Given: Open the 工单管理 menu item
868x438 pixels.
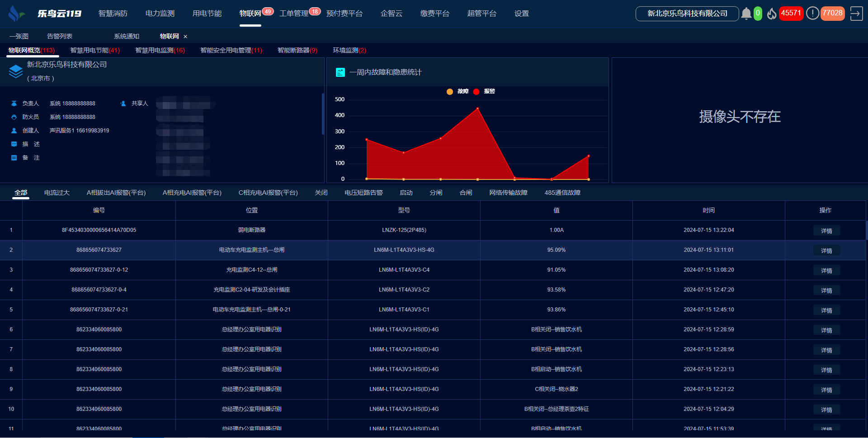Looking at the screenshot, I should pyautogui.click(x=294, y=14).
